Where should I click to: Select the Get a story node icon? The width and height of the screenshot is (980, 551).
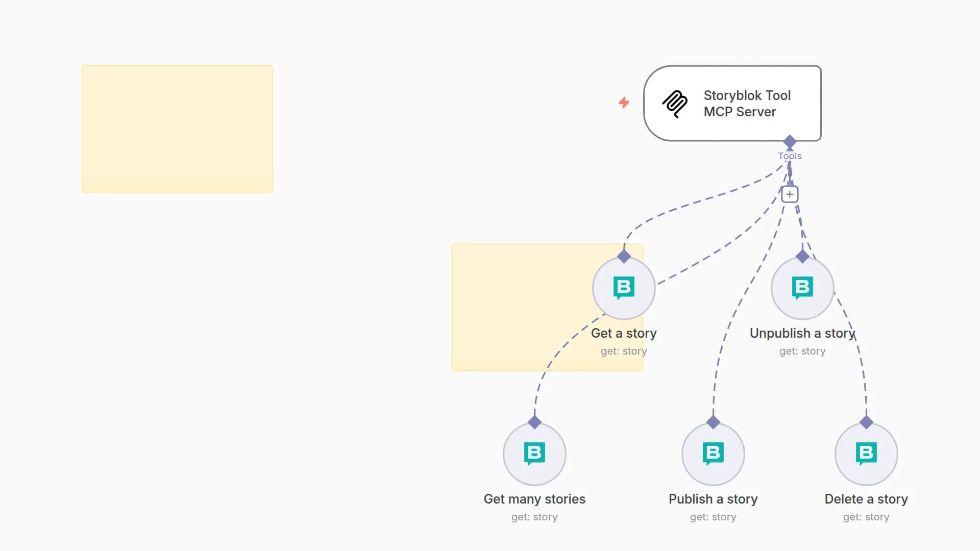pyautogui.click(x=624, y=288)
